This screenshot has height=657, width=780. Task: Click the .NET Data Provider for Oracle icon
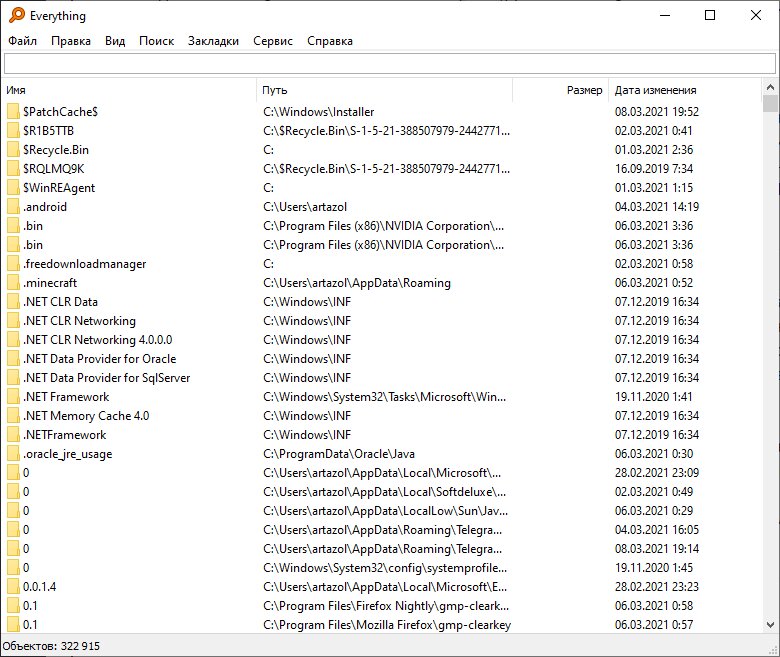tap(13, 359)
